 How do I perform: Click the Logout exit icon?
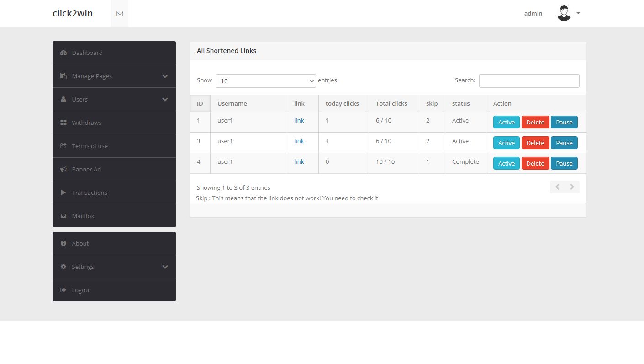pyautogui.click(x=63, y=290)
